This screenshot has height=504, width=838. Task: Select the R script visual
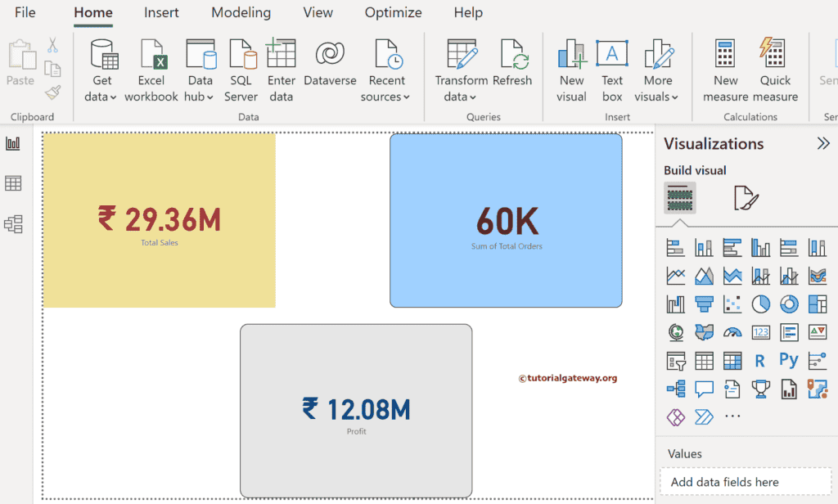760,361
